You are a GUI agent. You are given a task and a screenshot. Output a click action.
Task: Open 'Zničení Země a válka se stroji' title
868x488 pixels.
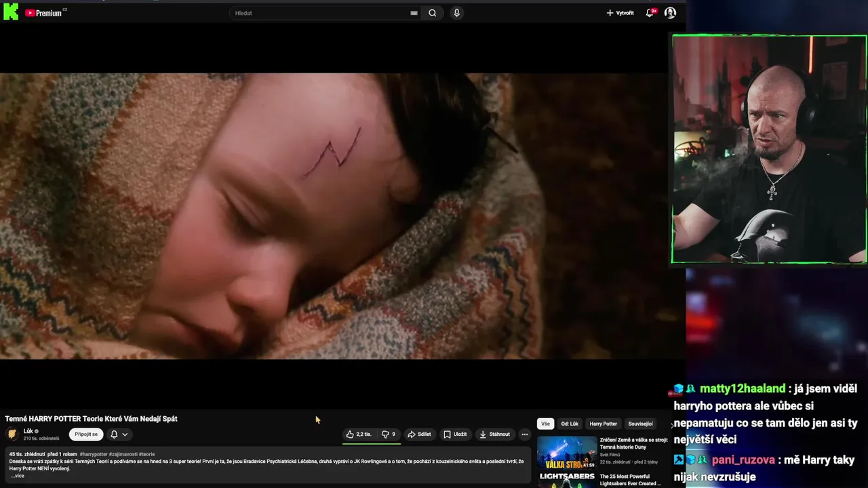click(x=634, y=443)
